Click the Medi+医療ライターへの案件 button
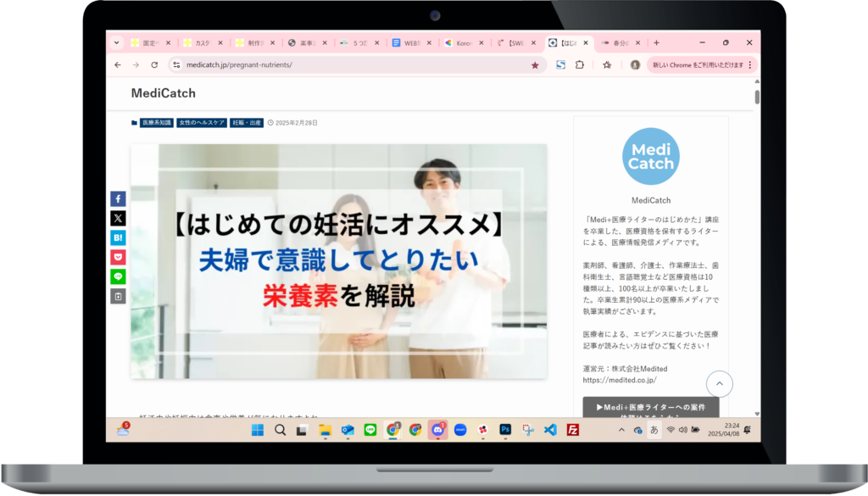 click(650, 408)
